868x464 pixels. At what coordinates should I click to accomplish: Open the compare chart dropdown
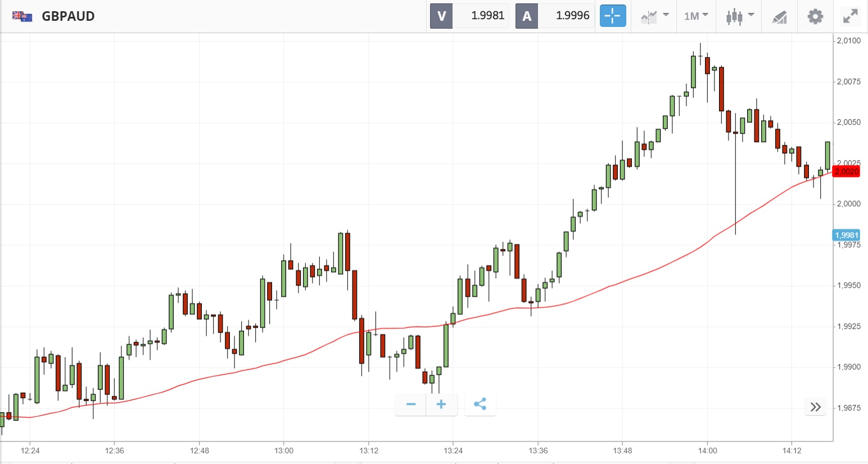pyautogui.click(x=654, y=16)
